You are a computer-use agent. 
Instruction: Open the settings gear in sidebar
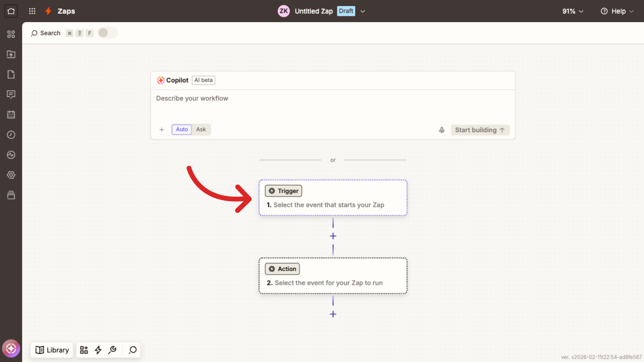[11, 175]
